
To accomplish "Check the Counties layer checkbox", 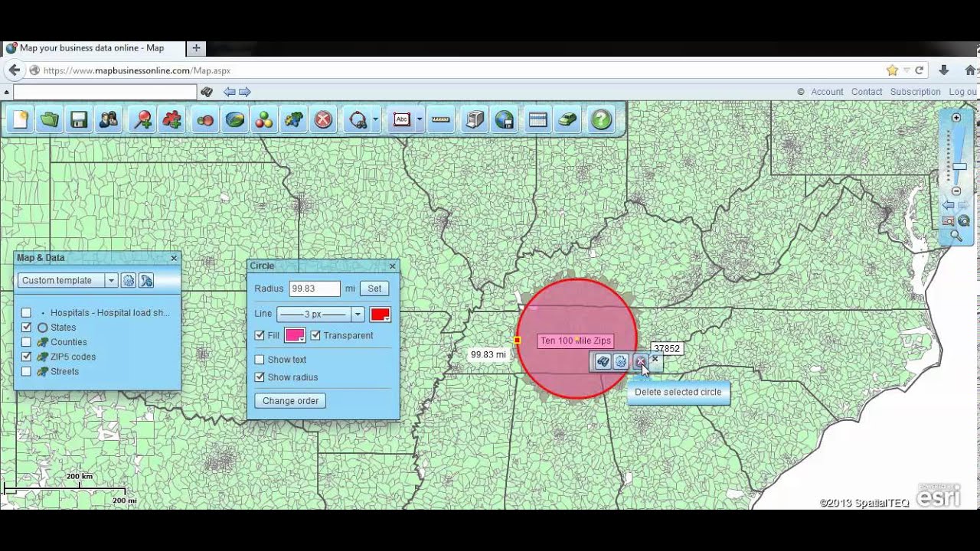I will click(x=27, y=342).
